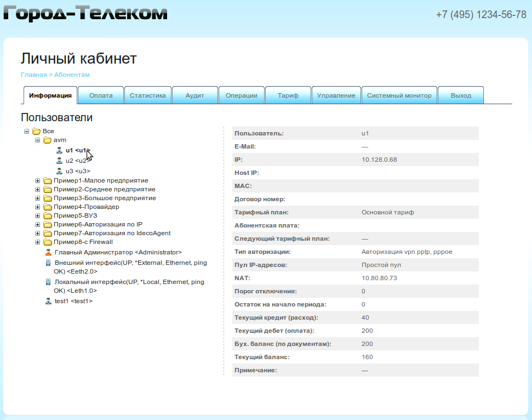The image size is (532, 420).
Task: Click the avm folder icon
Action: pyautogui.click(x=47, y=140)
